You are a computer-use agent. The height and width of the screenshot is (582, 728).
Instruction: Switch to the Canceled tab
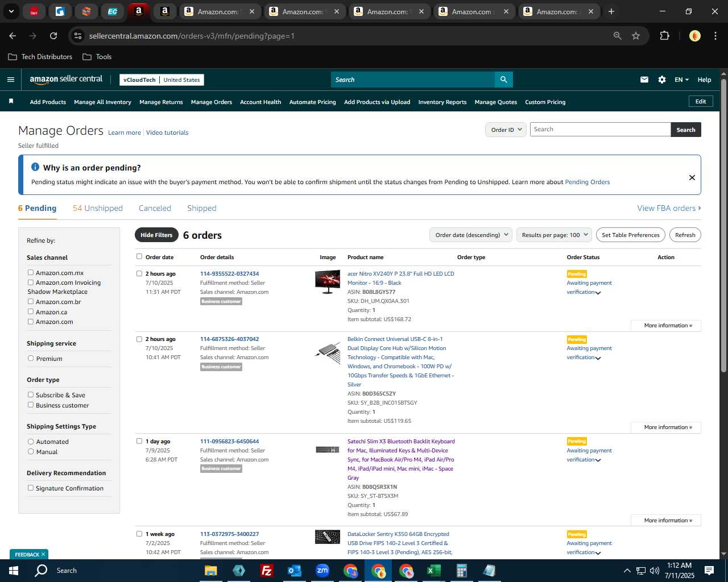pos(155,208)
